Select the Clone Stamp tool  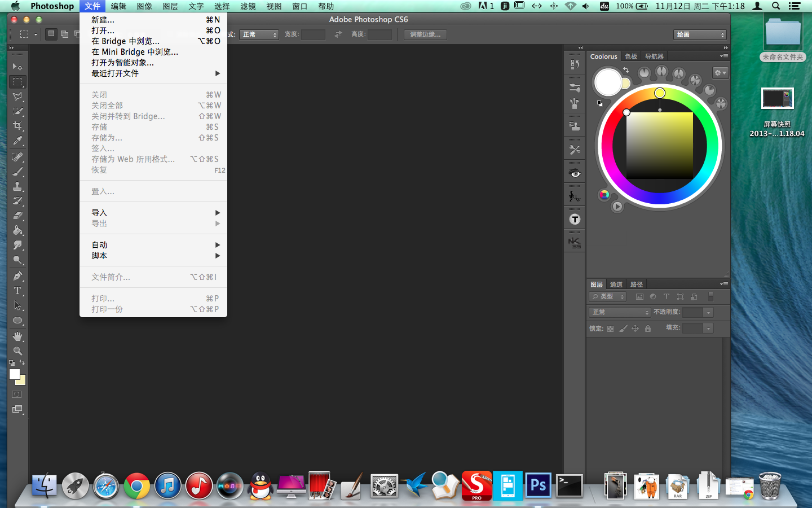(17, 186)
